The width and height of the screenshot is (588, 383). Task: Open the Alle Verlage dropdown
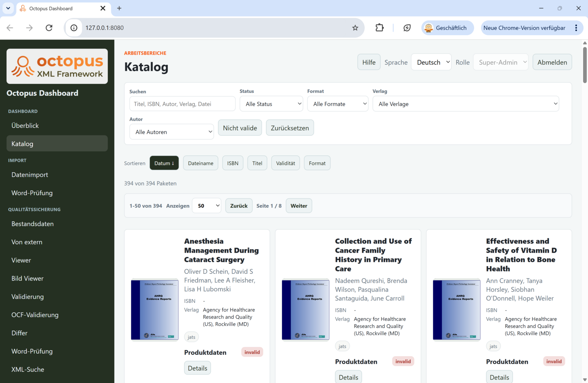[466, 104]
